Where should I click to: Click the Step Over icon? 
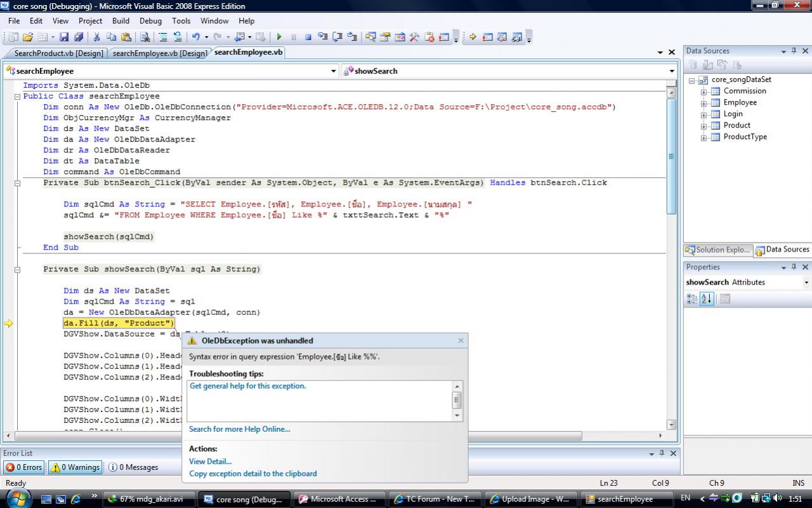pyautogui.click(x=337, y=37)
